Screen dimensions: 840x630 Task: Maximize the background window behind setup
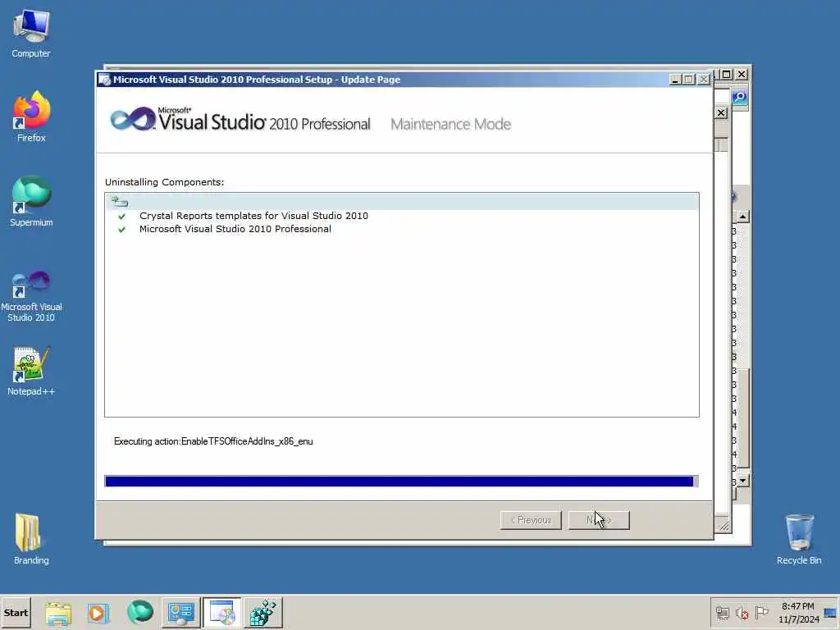click(726, 75)
